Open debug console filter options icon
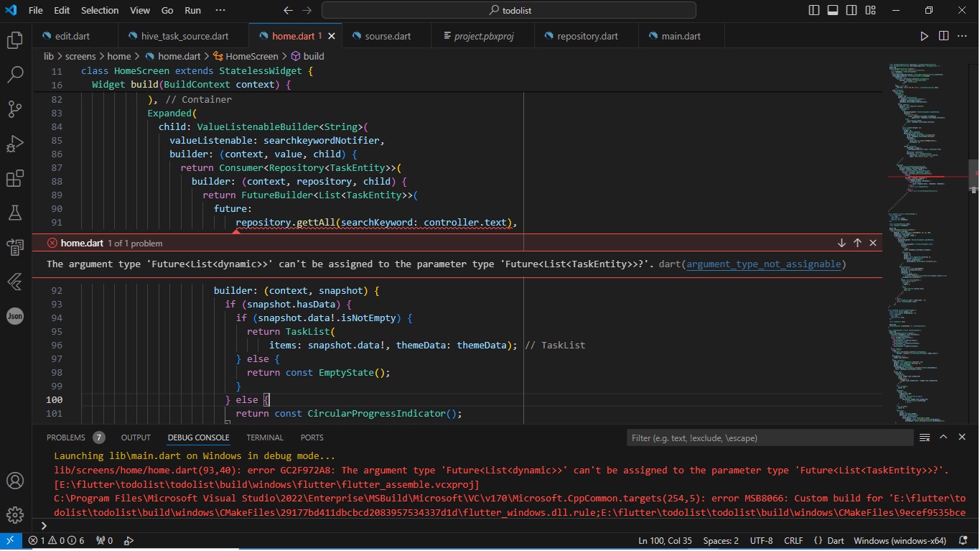This screenshot has width=980, height=551. (x=925, y=437)
